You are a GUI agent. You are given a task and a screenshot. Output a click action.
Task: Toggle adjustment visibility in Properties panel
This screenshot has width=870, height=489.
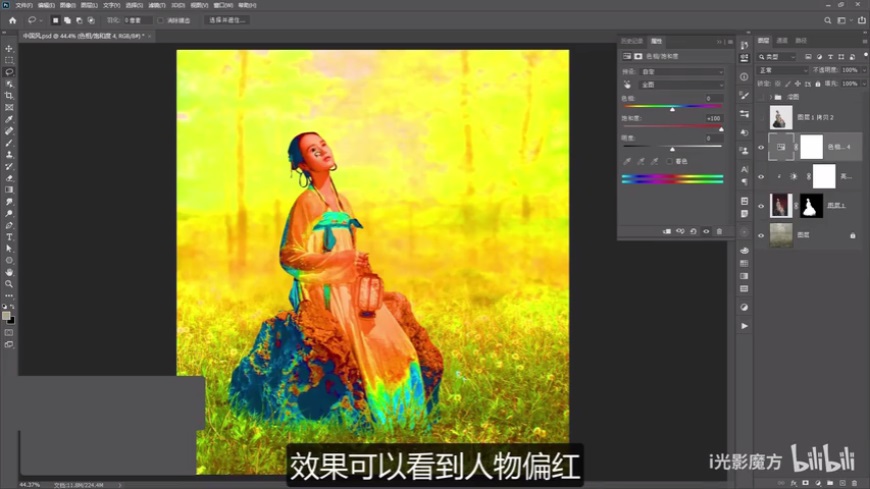(x=706, y=231)
